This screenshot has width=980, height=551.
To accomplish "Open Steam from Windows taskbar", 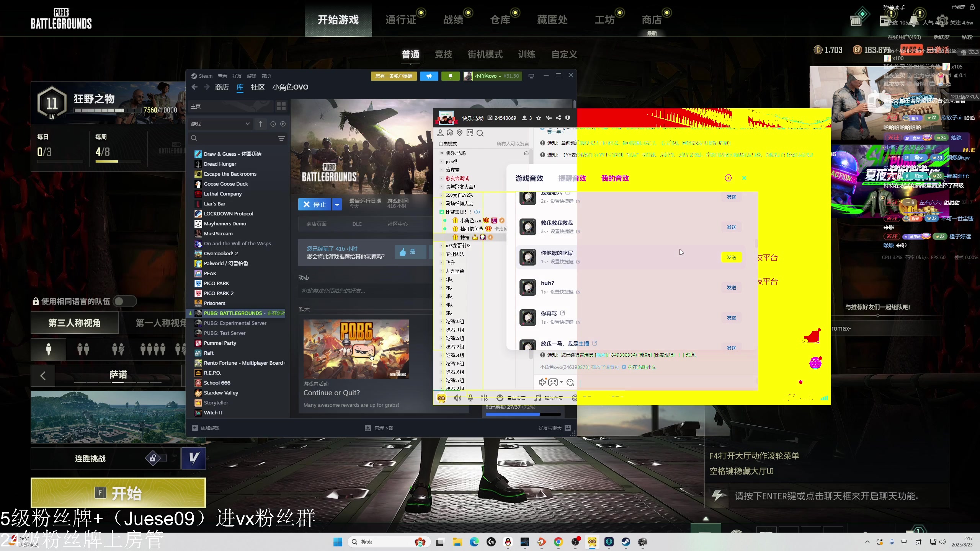I will click(626, 542).
